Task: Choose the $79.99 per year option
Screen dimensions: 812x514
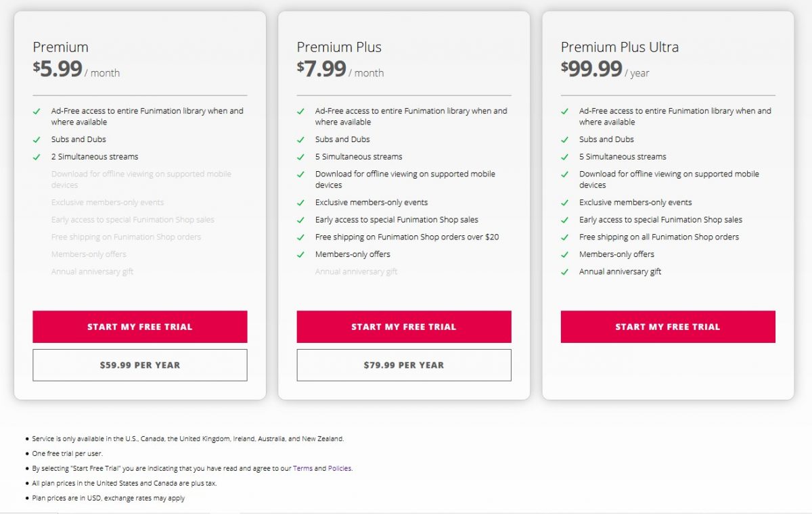Action: pyautogui.click(x=403, y=365)
